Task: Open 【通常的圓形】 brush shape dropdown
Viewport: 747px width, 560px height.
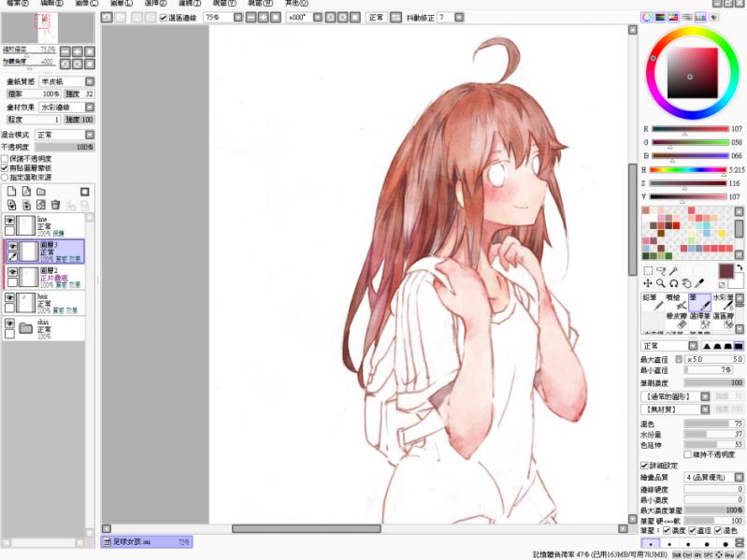Action: [x=705, y=396]
